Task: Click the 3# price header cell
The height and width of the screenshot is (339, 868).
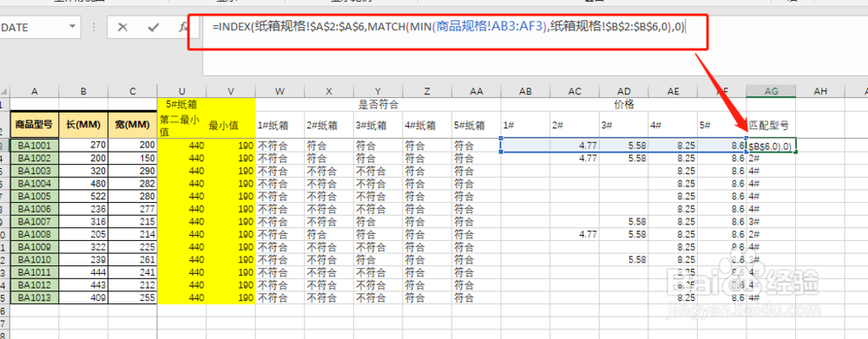Action: 624,125
